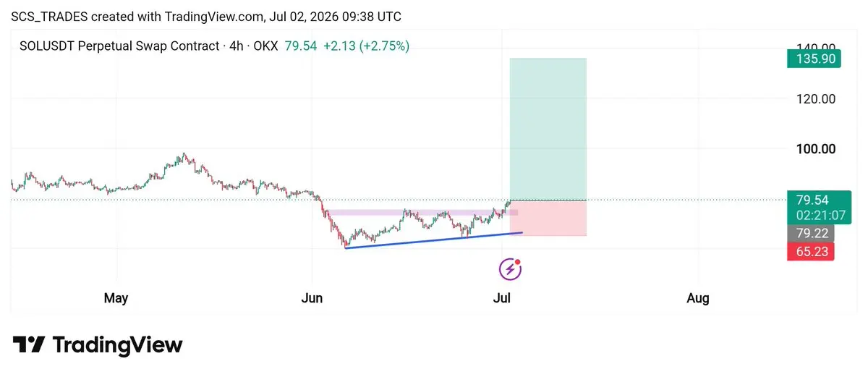Click the Jun label on time axis
Image resolution: width=868 pixels, height=377 pixels.
tap(312, 297)
